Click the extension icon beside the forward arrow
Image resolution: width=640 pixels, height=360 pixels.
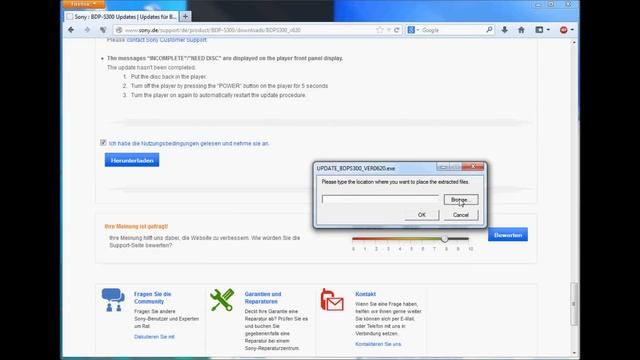click(103, 30)
